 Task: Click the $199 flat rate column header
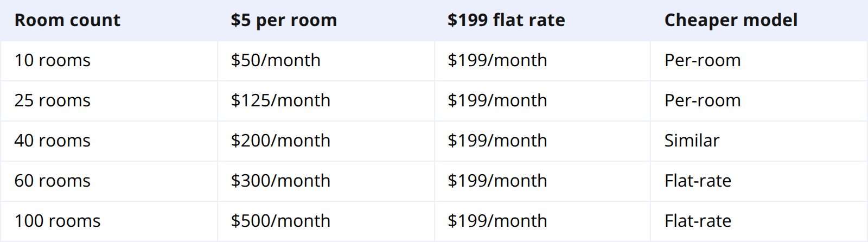click(x=506, y=20)
